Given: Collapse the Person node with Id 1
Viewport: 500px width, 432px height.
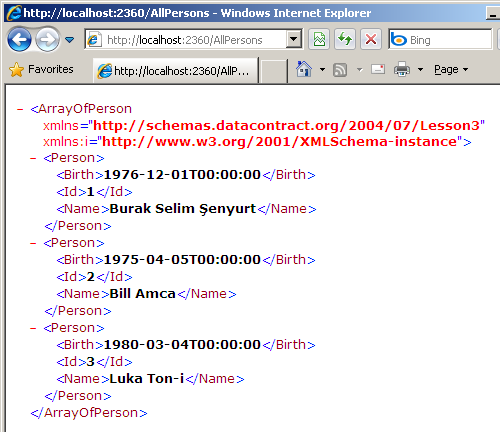Looking at the screenshot, I should (x=33, y=158).
